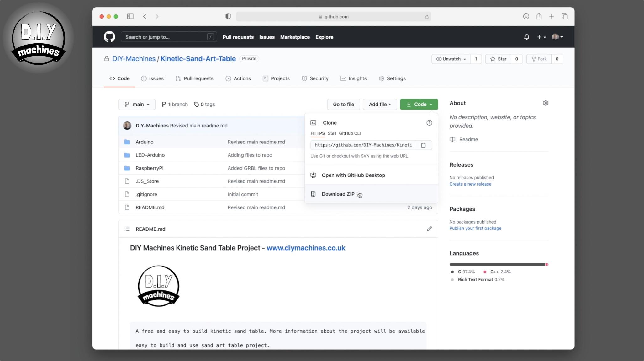Click the GitHub octocat home icon
644x361 pixels.
pos(110,37)
